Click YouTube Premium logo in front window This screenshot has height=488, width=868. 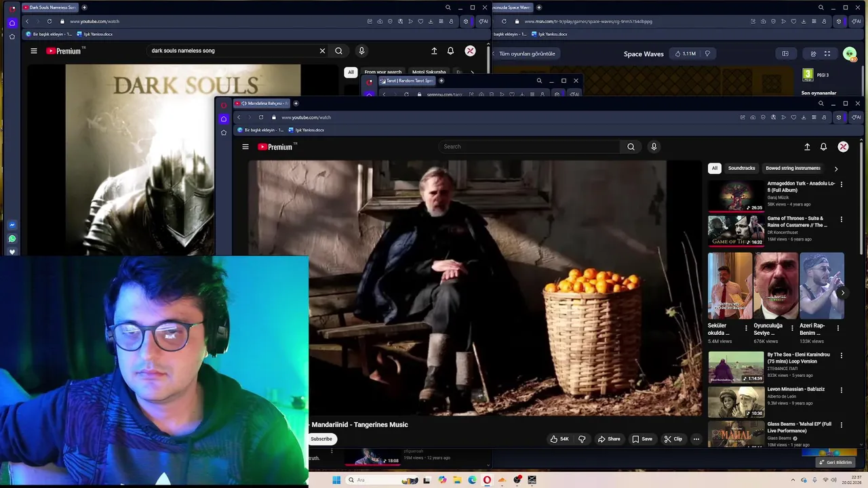(275, 146)
